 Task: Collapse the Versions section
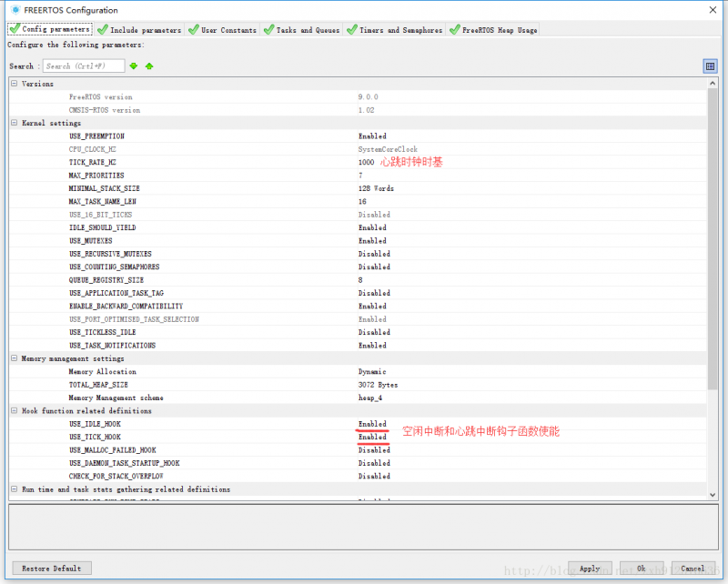pyautogui.click(x=15, y=84)
